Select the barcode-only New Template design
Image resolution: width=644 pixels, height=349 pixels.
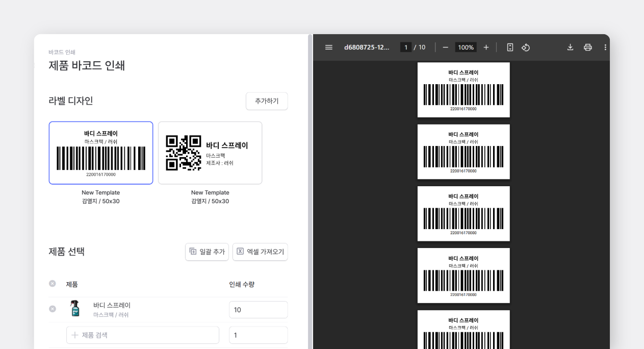pyautogui.click(x=100, y=153)
